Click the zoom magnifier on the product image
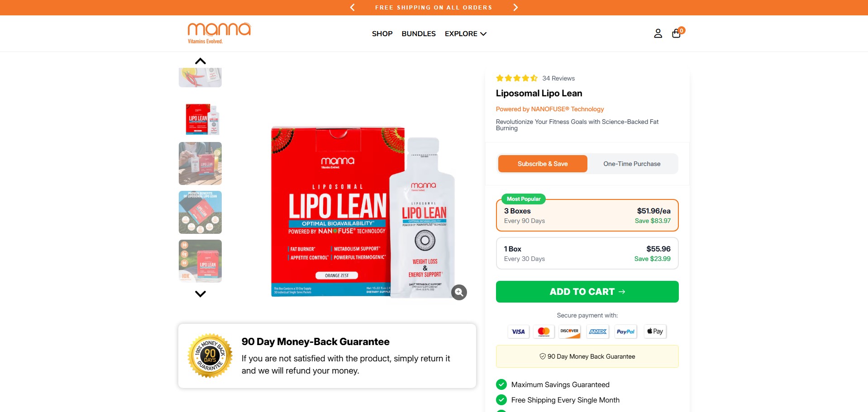The height and width of the screenshot is (412, 868). coord(459,292)
